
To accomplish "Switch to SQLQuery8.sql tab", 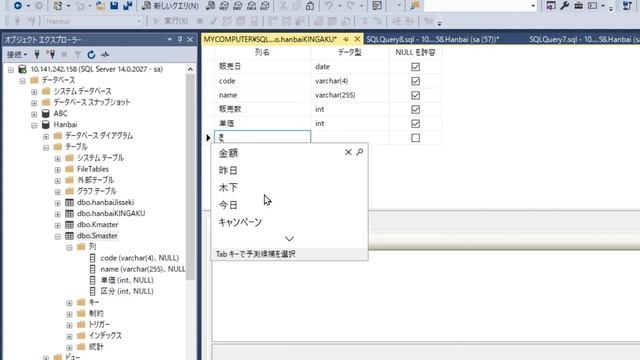I will (x=432, y=39).
